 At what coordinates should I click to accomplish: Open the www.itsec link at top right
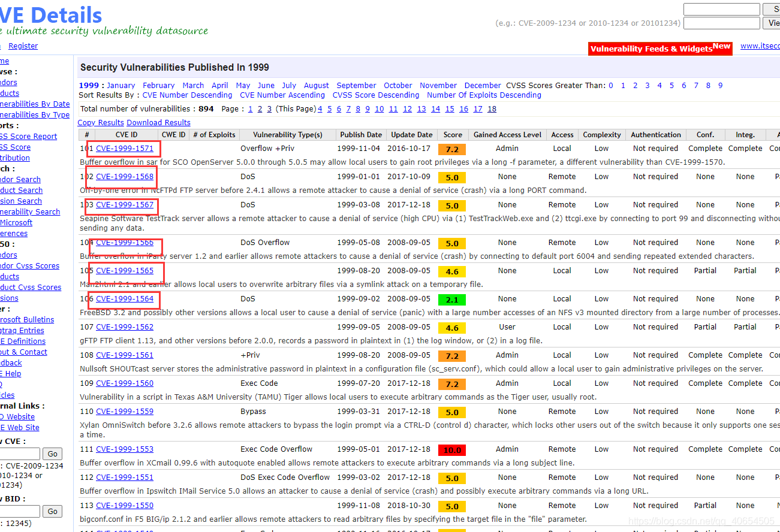(760, 46)
